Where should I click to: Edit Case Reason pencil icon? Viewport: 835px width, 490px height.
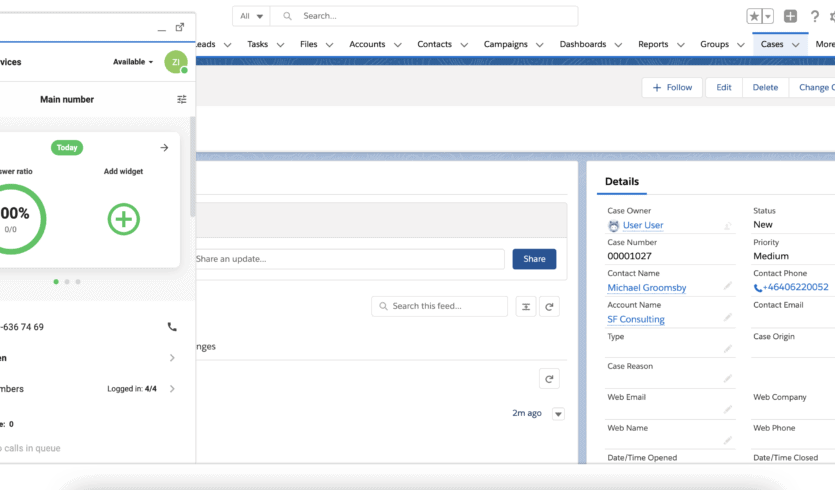727,379
